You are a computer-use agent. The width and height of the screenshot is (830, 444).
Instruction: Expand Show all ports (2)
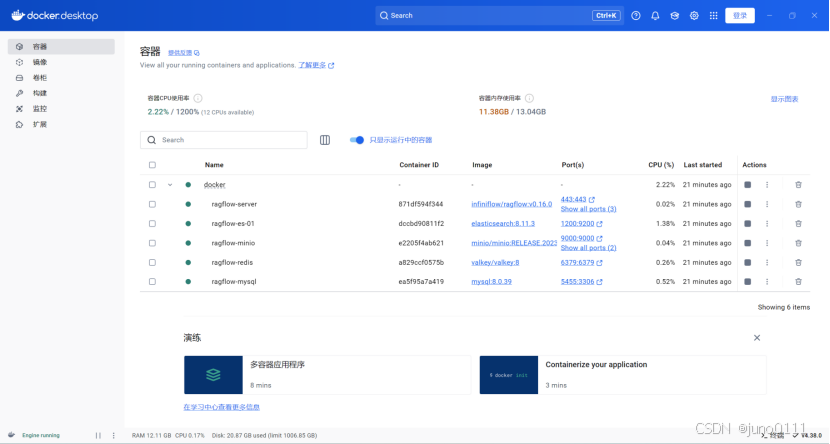pos(588,248)
